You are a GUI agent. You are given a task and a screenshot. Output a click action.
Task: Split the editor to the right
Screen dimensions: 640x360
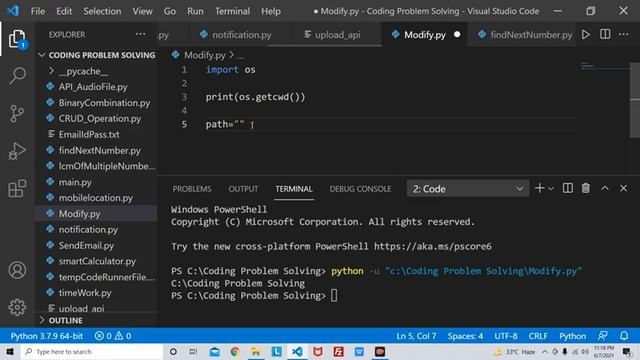(x=605, y=34)
